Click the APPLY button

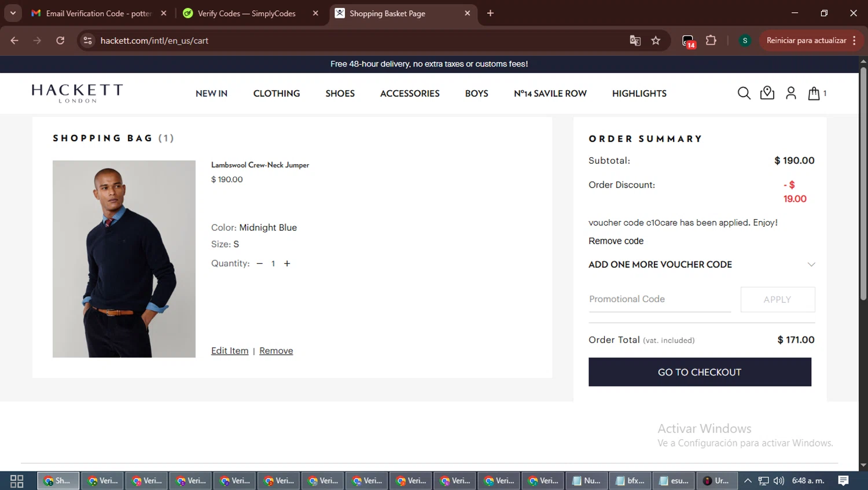pyautogui.click(x=778, y=300)
